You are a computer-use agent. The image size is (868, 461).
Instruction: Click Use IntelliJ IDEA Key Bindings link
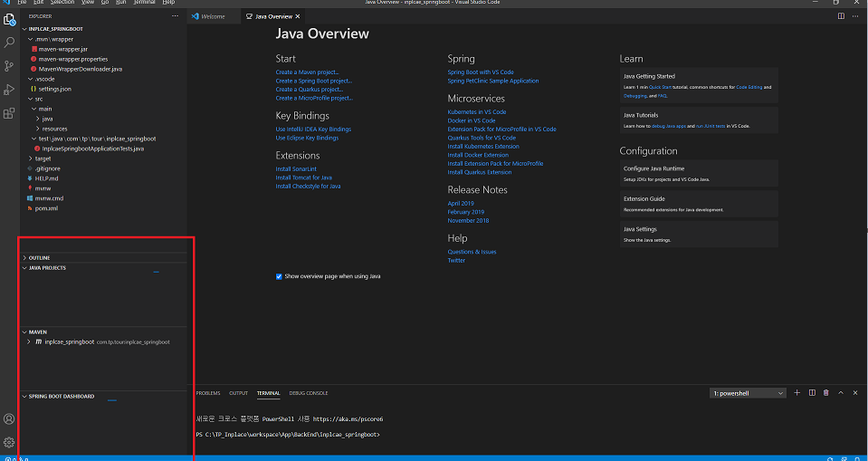313,130
